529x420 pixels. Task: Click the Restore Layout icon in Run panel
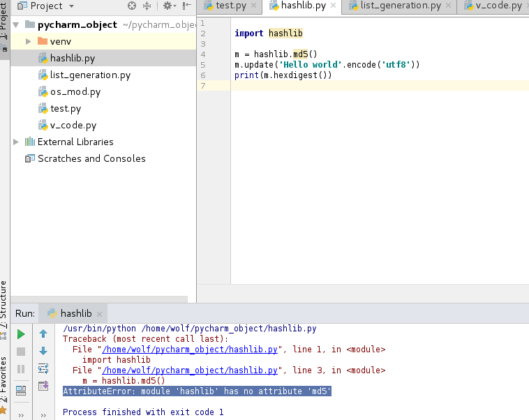(x=21, y=390)
